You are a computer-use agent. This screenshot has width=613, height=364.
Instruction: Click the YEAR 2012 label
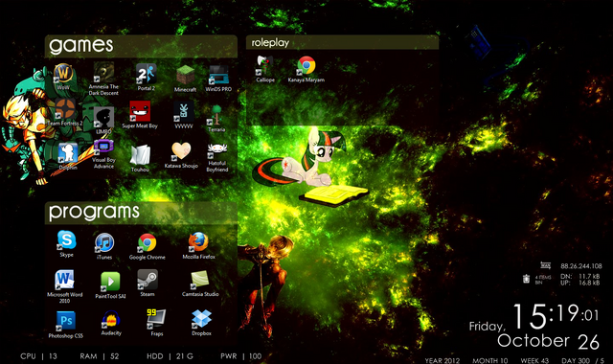tap(443, 360)
